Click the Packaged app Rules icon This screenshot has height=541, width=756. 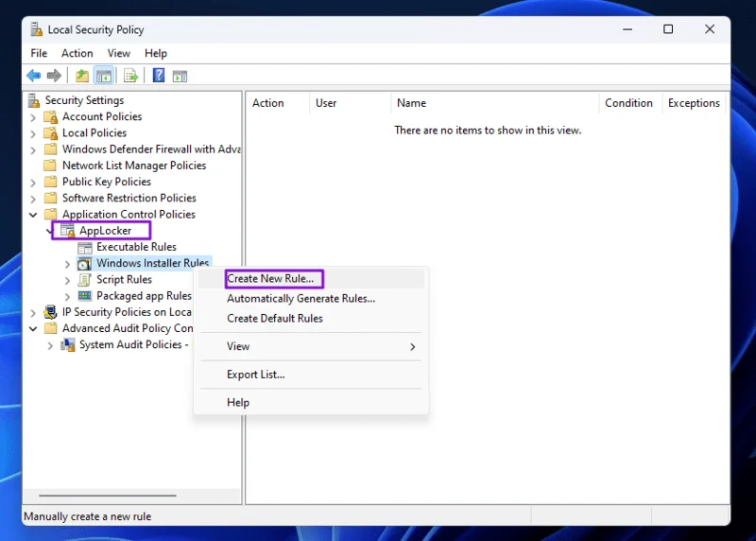pyautogui.click(x=85, y=295)
